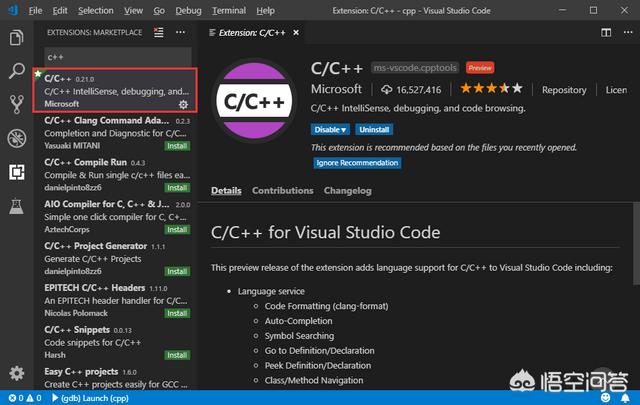Open the Terminal menu

pyautogui.click(x=229, y=11)
